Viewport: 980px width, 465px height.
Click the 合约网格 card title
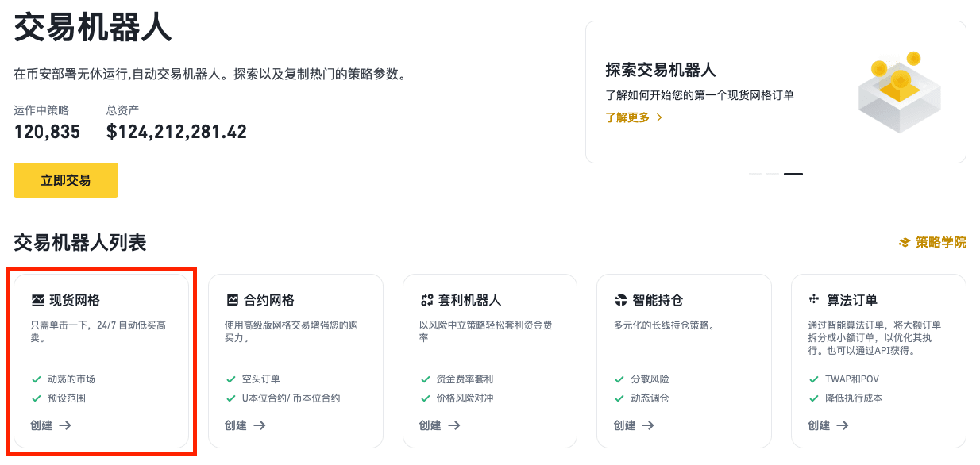269,301
